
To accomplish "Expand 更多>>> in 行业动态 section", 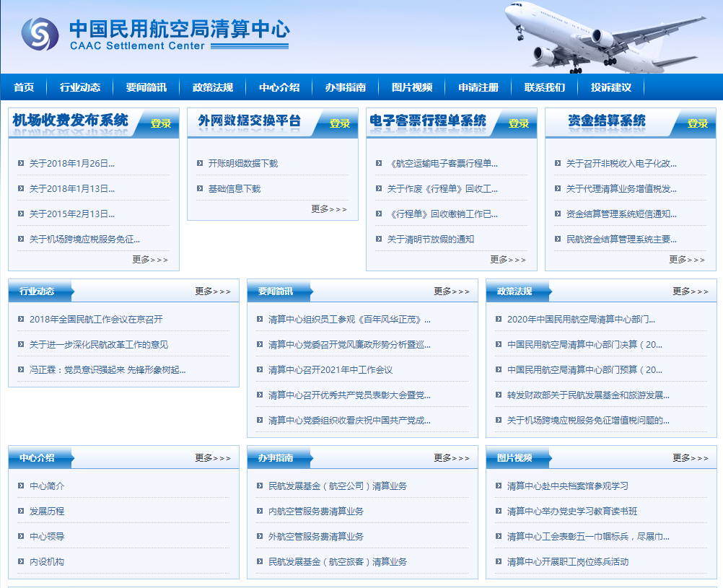I will [213, 291].
